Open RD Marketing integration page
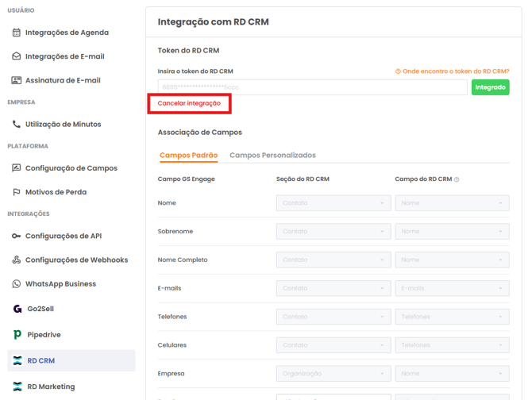Image resolution: width=532 pixels, height=400 pixels. [x=51, y=387]
